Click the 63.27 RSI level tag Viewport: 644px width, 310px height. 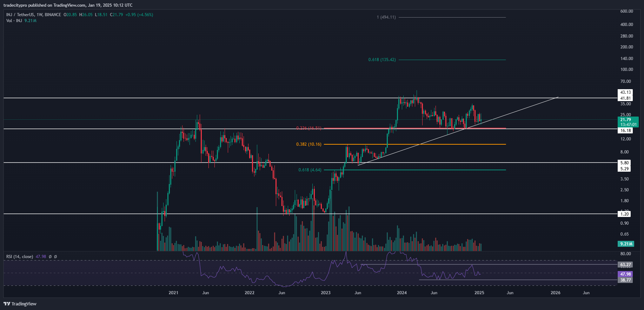coord(625,265)
